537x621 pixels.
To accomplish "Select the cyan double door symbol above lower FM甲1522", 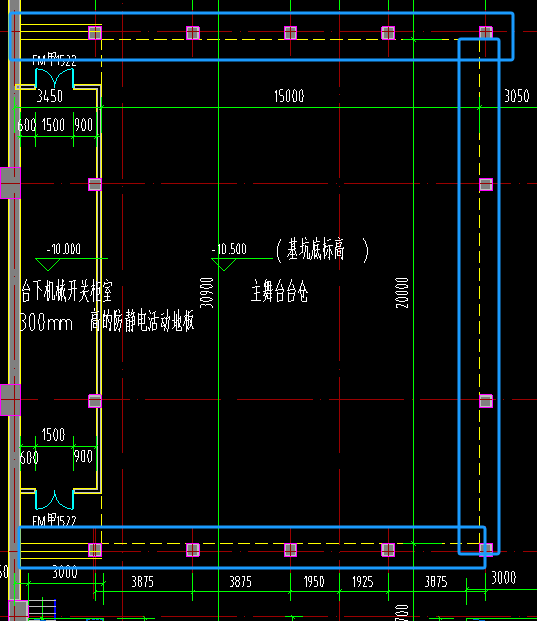I will pyautogui.click(x=55, y=499).
